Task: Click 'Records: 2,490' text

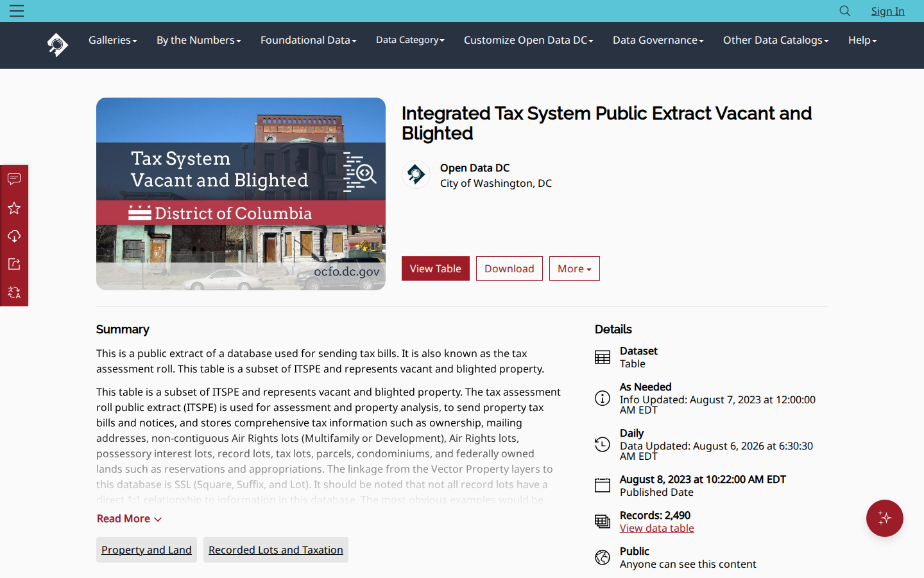Action: click(655, 515)
